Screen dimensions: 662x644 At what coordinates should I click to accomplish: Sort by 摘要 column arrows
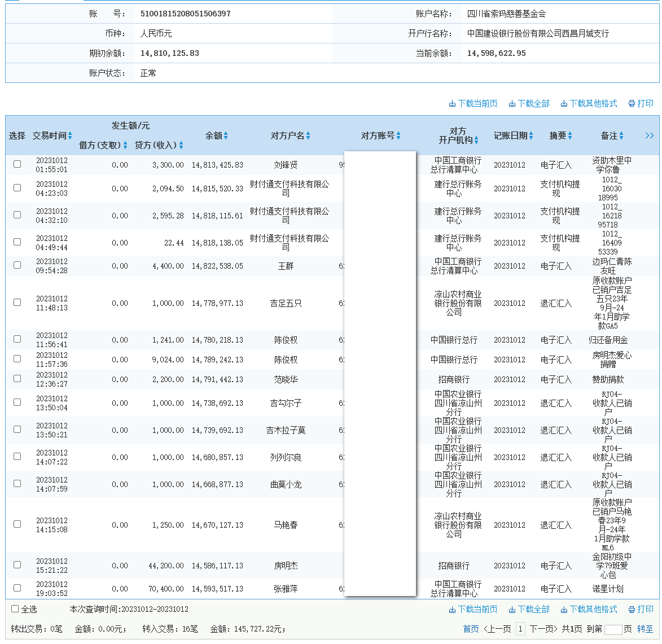click(570, 135)
